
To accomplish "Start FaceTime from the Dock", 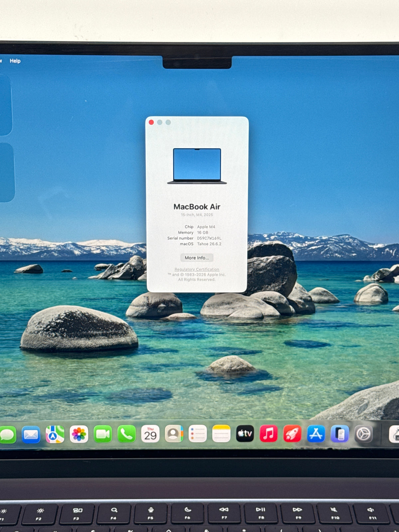I will click(x=103, y=434).
